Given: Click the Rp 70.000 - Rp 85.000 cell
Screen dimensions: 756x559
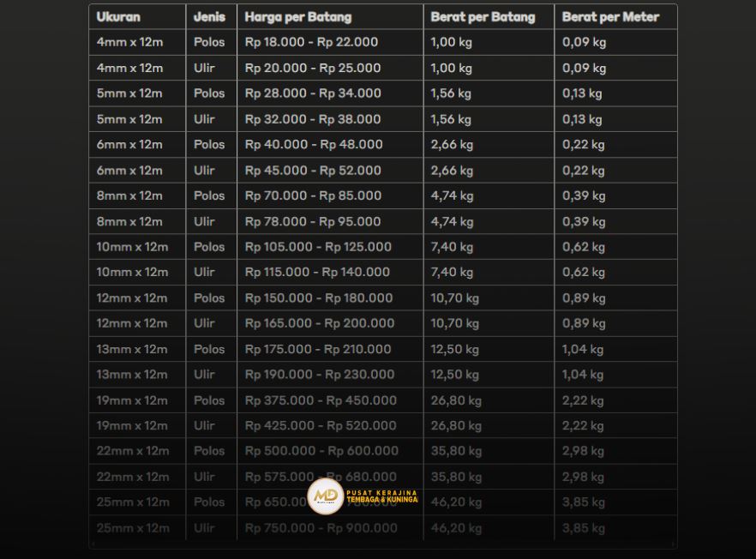Looking at the screenshot, I should (x=313, y=195).
